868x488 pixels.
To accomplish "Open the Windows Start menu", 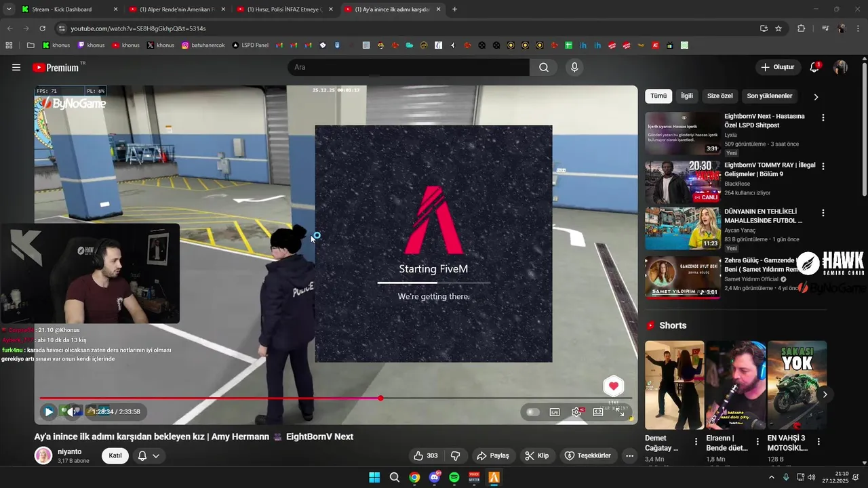I will click(374, 477).
